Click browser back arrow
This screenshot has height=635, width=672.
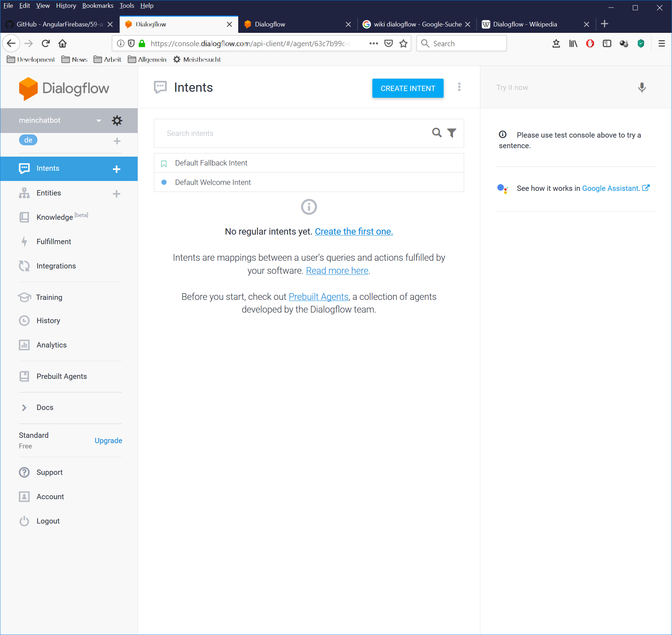(11, 43)
